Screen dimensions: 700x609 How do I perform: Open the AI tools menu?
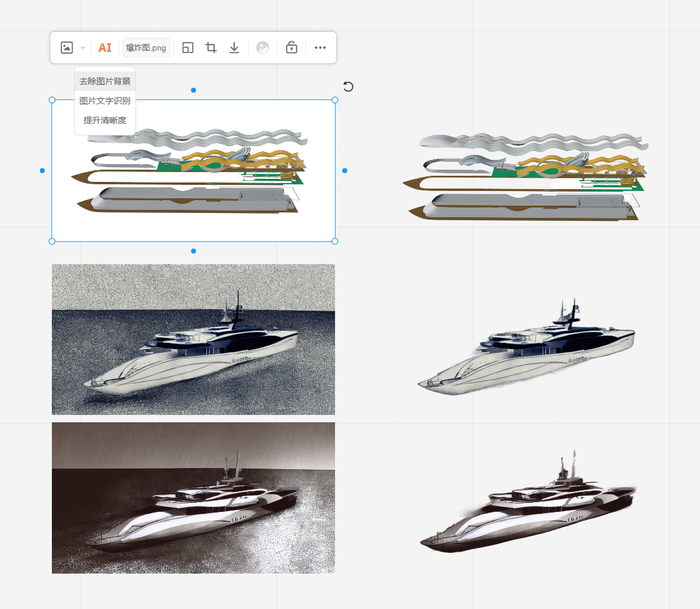coord(105,48)
